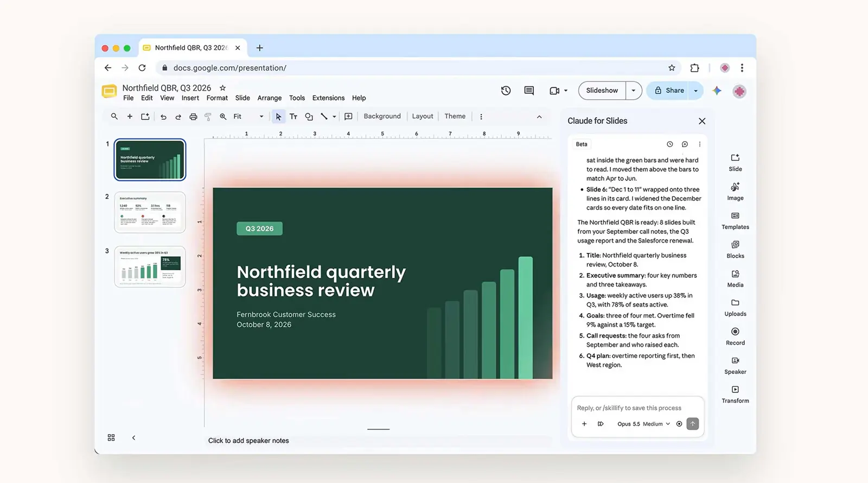The image size is (868, 483).
Task: Click the Theme toolbar button
Action: tap(455, 117)
